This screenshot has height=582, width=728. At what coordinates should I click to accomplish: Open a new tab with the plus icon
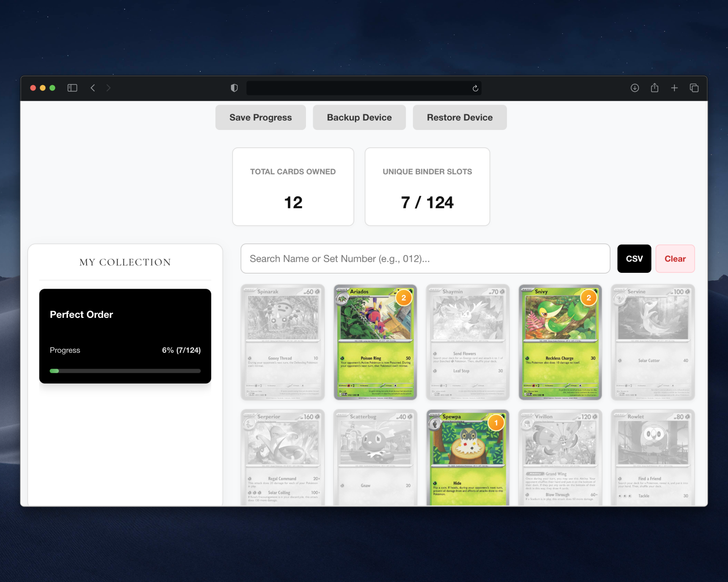(x=675, y=88)
